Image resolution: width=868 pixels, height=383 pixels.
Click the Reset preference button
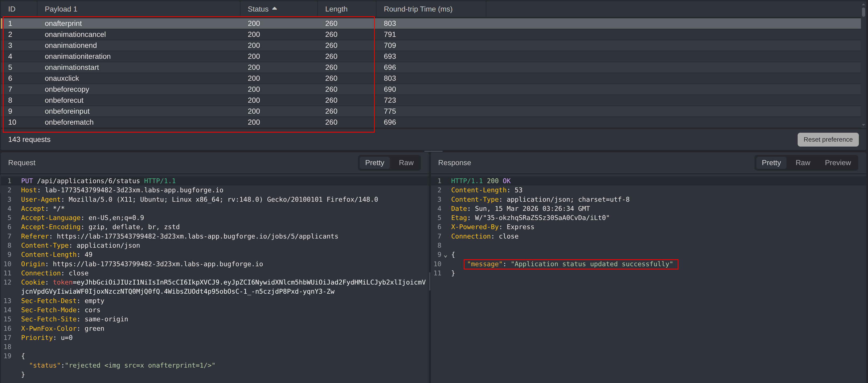[828, 139]
